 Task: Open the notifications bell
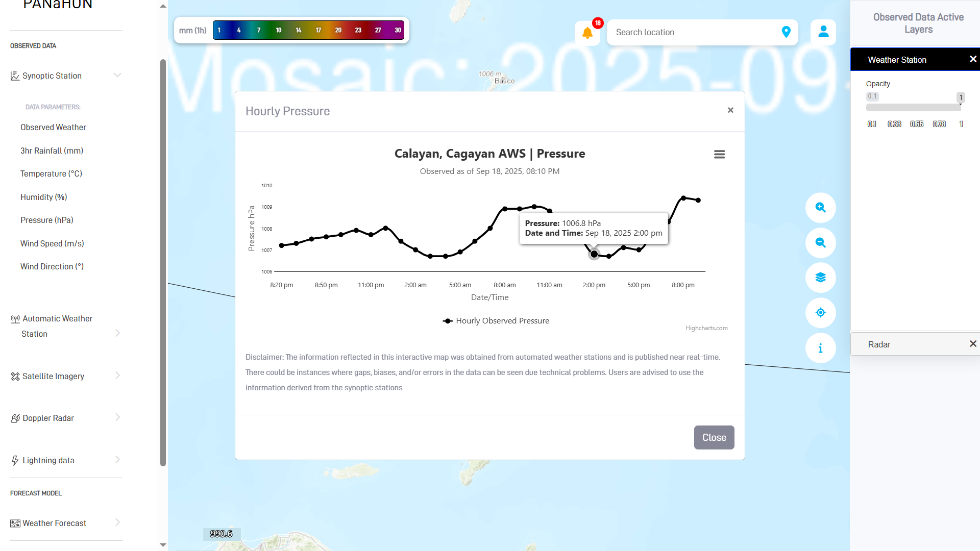pyautogui.click(x=587, y=33)
